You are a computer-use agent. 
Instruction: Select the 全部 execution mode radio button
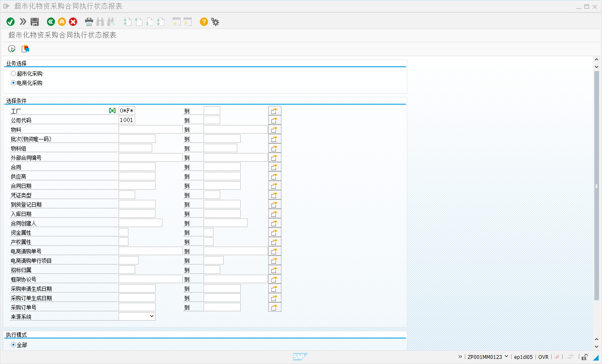tap(14, 345)
